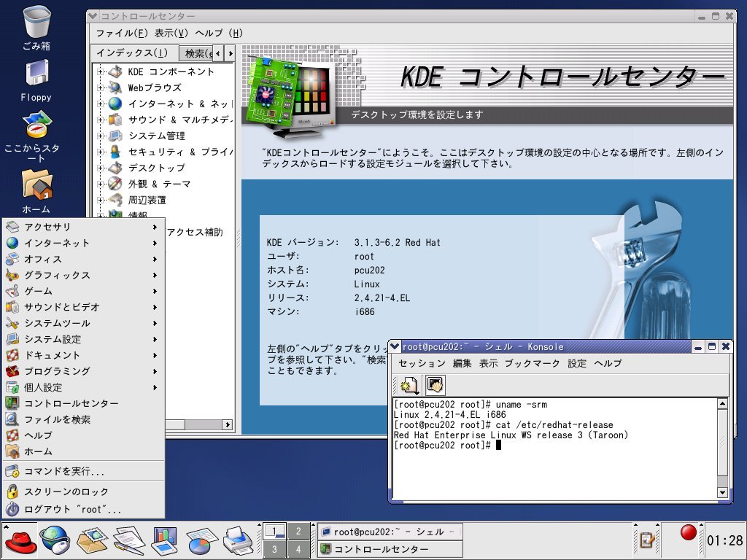
Task: Open the サウンドとビデオ submenu in start menu
Action: 83,307
